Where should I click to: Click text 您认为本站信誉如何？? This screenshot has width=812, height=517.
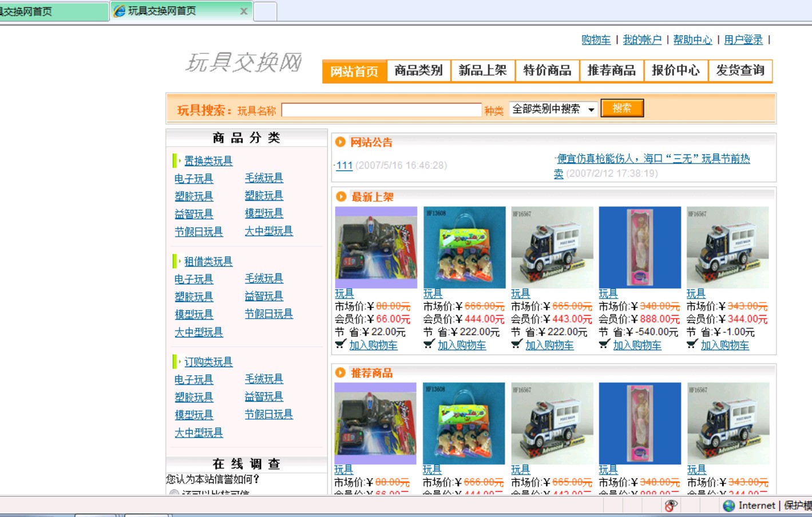pos(213,479)
